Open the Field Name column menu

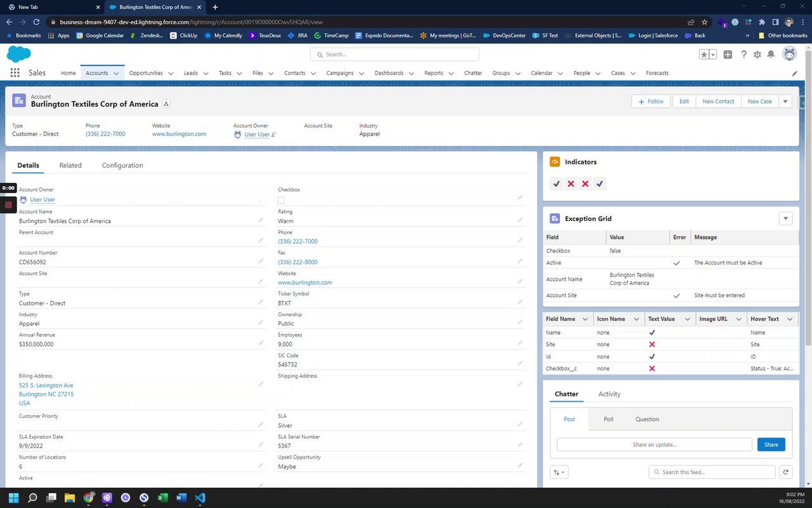(587, 319)
